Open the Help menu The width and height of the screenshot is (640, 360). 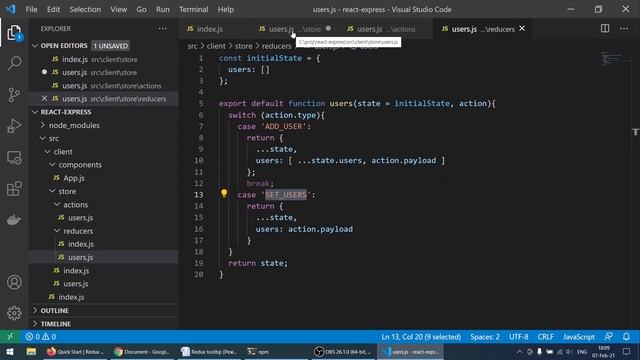[226, 9]
